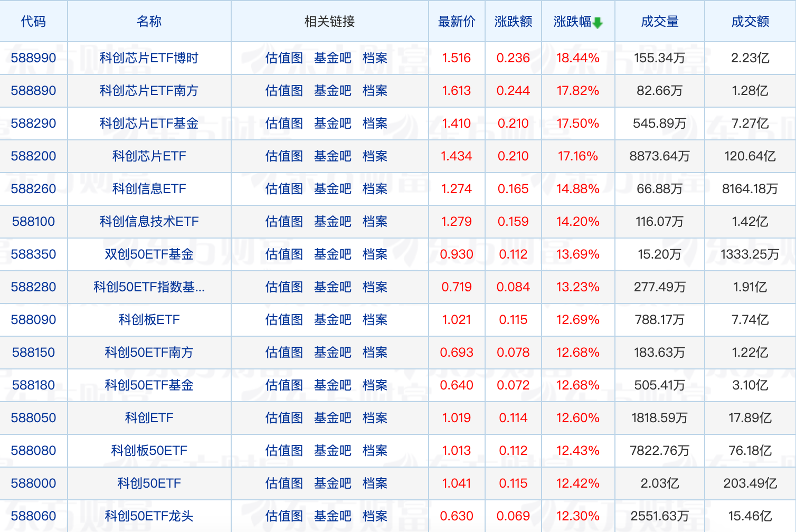Open fund code 588050 link
This screenshot has width=796, height=532.
(x=33, y=418)
